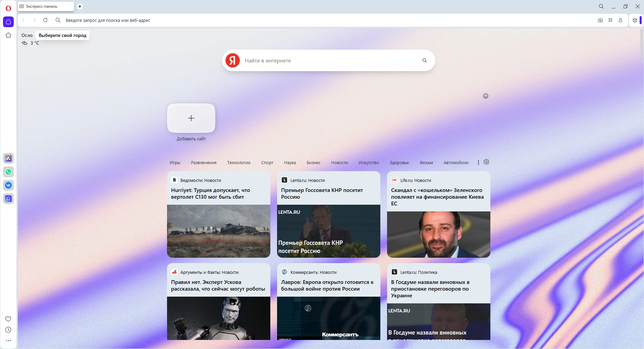Open the Opera main menu logo

click(x=8, y=8)
